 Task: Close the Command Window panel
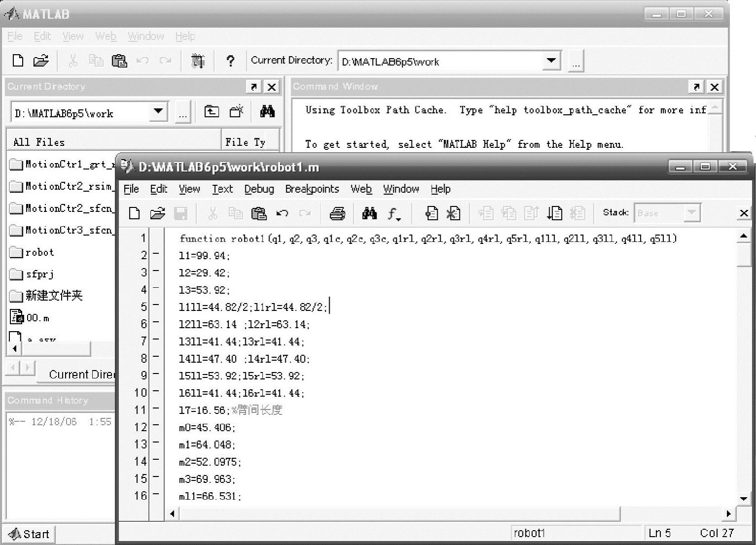click(x=714, y=87)
